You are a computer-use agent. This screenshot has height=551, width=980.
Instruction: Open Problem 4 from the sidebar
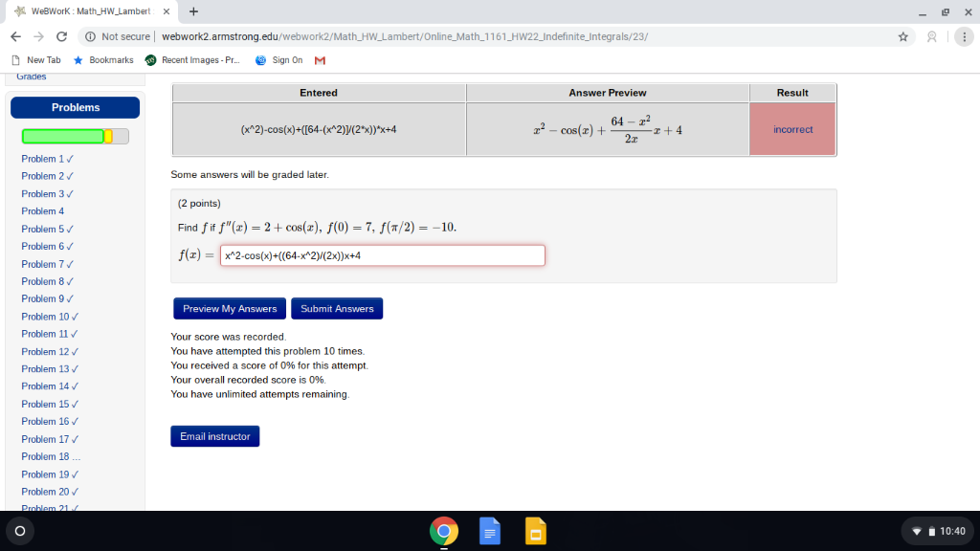tap(43, 210)
